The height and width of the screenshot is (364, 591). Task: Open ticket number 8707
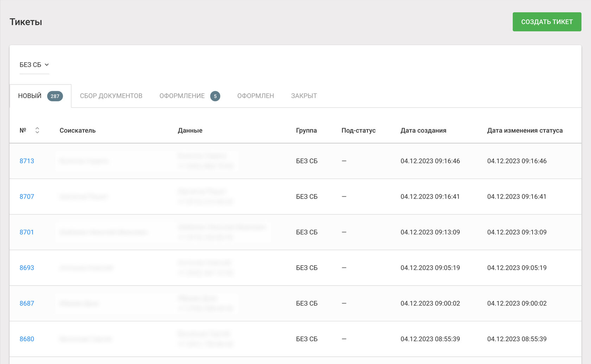[27, 197]
